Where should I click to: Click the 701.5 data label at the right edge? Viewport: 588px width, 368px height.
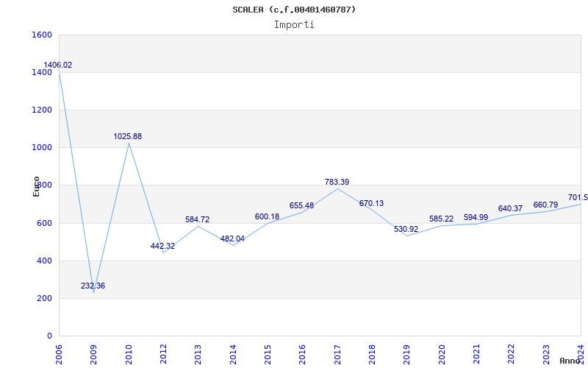[578, 197]
